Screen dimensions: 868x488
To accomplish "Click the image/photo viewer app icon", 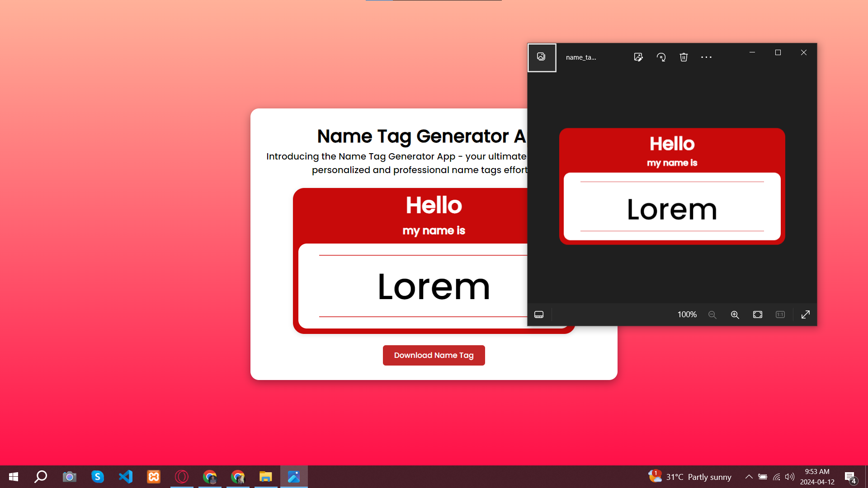I will tap(294, 477).
